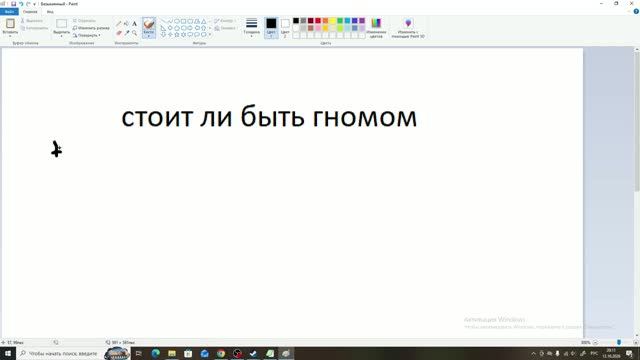
Task: Choose the oval shape in shapes gallery
Action: [177, 21]
